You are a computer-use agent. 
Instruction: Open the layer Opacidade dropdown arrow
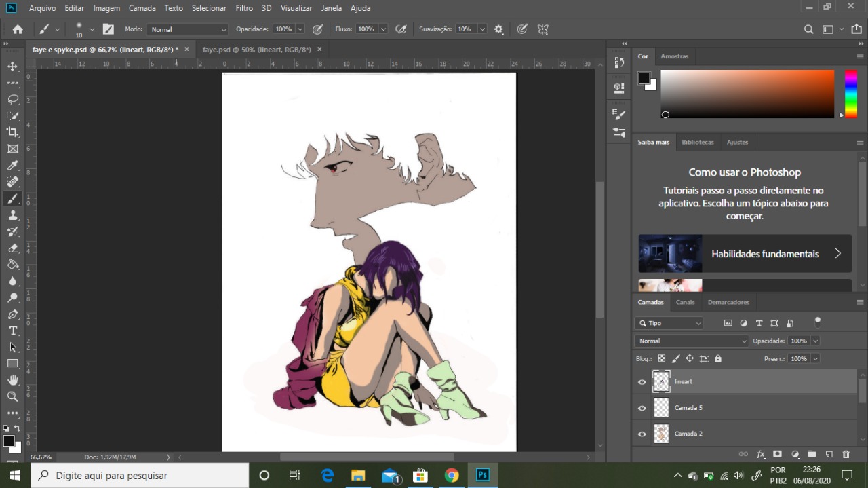(815, 341)
